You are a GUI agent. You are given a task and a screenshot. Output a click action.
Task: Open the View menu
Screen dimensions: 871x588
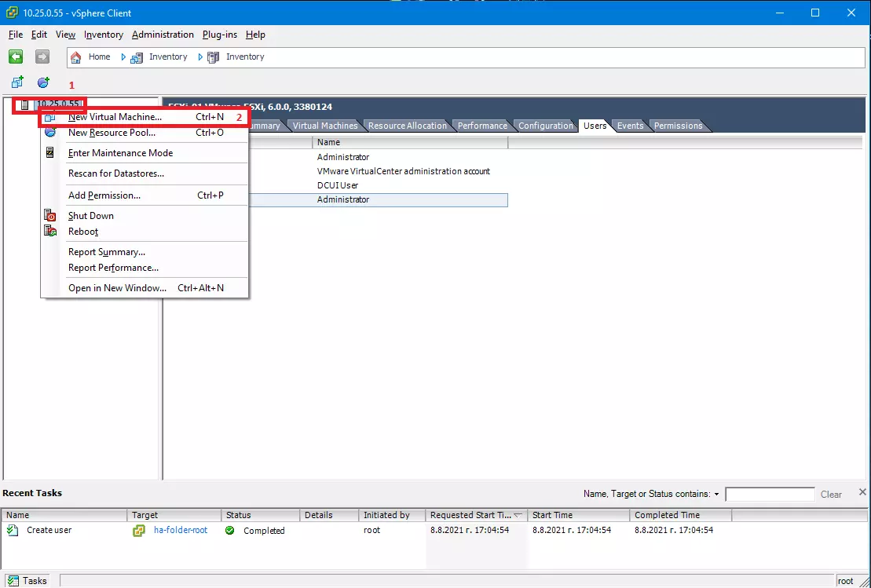click(x=65, y=35)
